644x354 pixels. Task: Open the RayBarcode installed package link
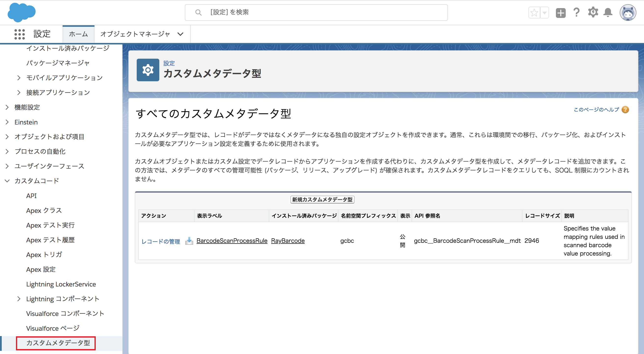[288, 241]
